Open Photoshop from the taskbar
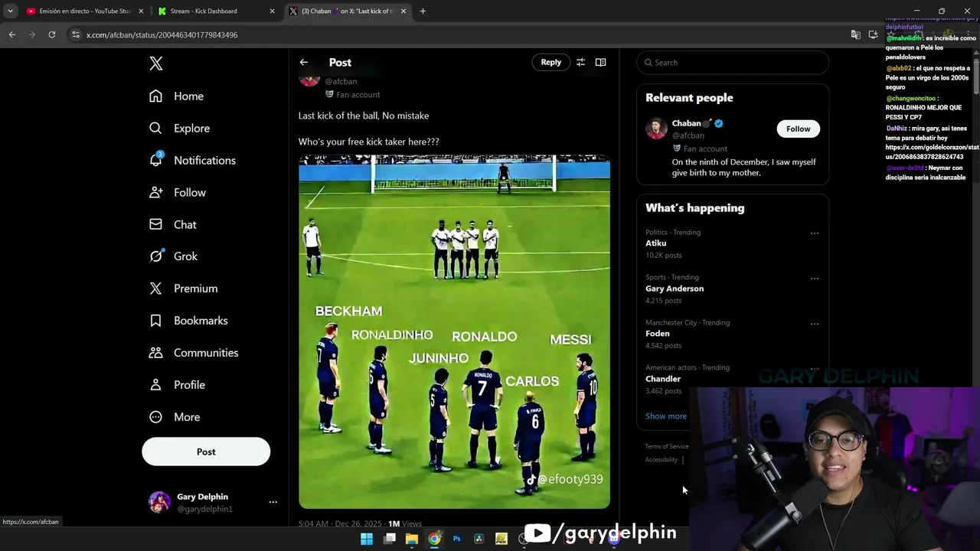Image resolution: width=980 pixels, height=551 pixels. coord(456,539)
